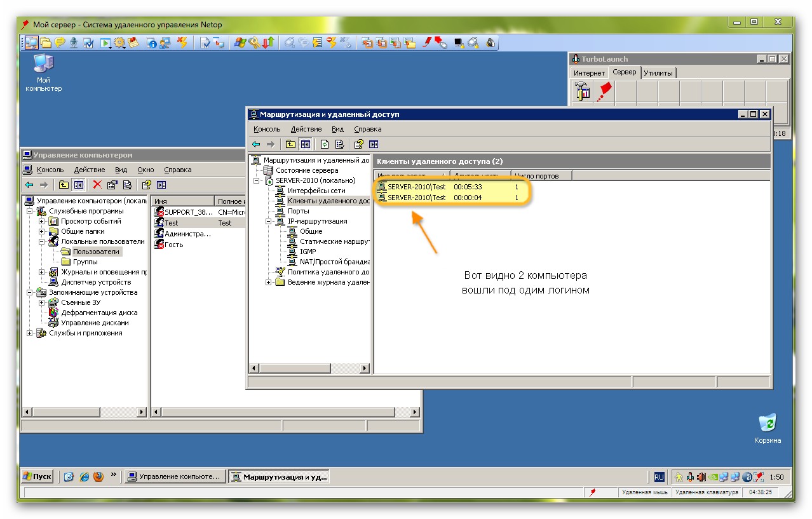The width and height of the screenshot is (812, 519).
Task: Open the Действие menu in Routing window
Action: (x=304, y=129)
